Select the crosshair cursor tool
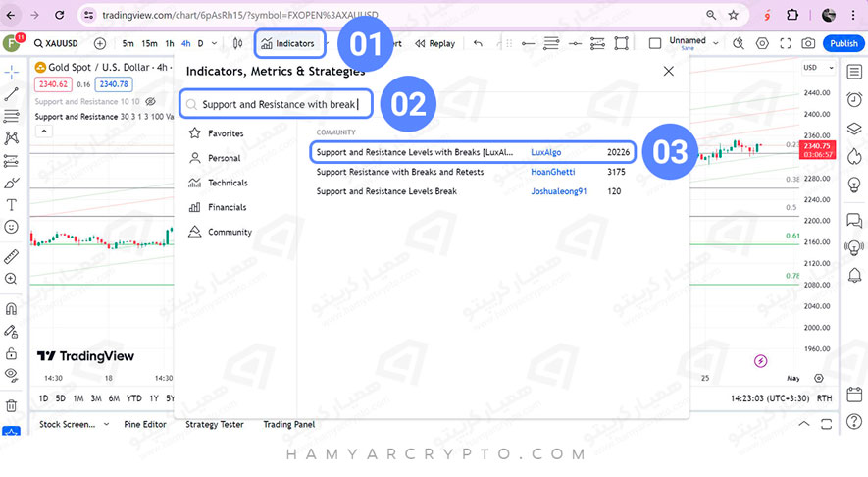Screen dimensions: 868x477 pos(11,73)
